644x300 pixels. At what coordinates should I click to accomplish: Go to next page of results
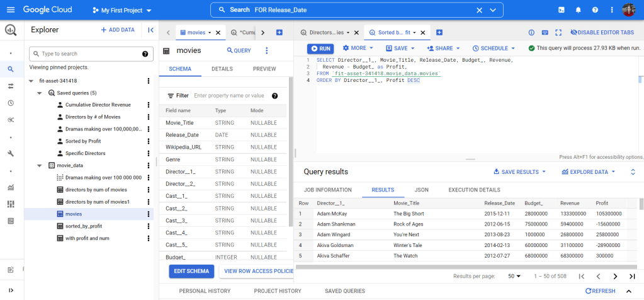click(615, 276)
